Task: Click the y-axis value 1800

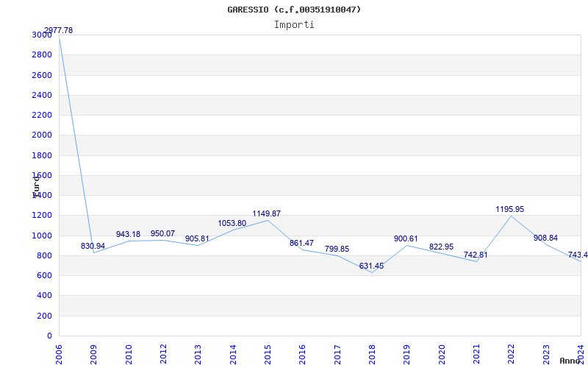Action: coord(42,155)
